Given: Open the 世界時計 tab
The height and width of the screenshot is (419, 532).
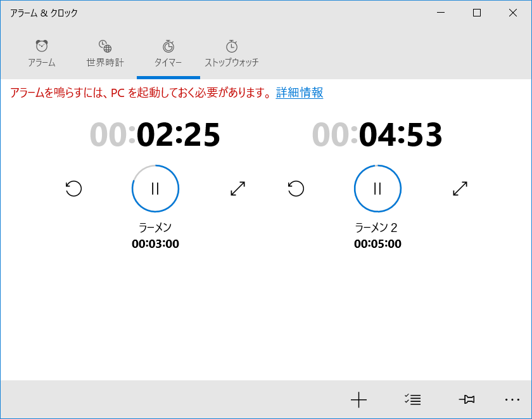Looking at the screenshot, I should [x=105, y=54].
